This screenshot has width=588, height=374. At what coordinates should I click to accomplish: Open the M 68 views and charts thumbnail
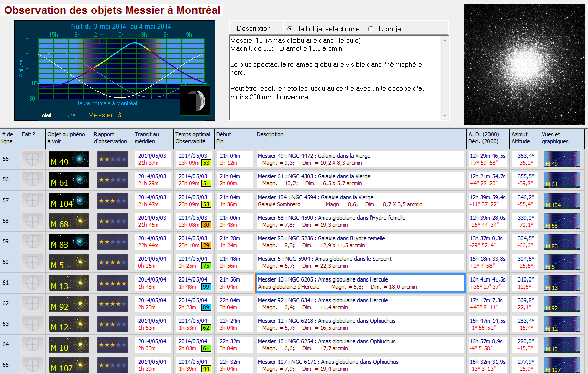(562, 222)
